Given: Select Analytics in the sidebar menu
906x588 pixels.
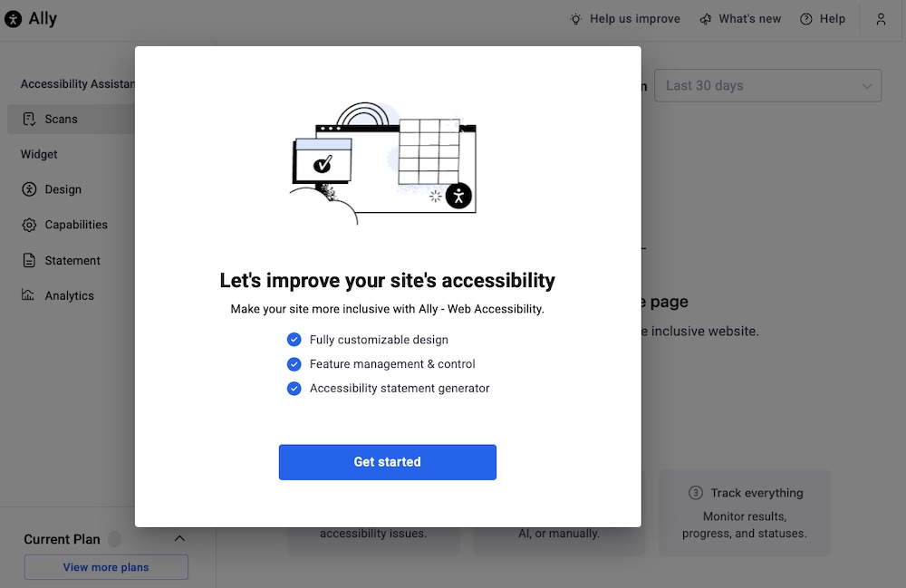Looking at the screenshot, I should tap(70, 295).
